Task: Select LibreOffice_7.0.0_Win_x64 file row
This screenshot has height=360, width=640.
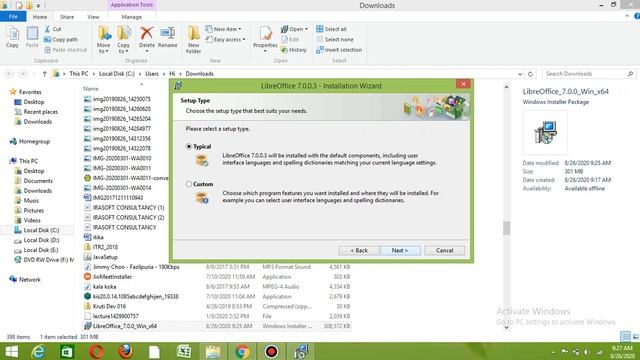Action: tap(217, 326)
